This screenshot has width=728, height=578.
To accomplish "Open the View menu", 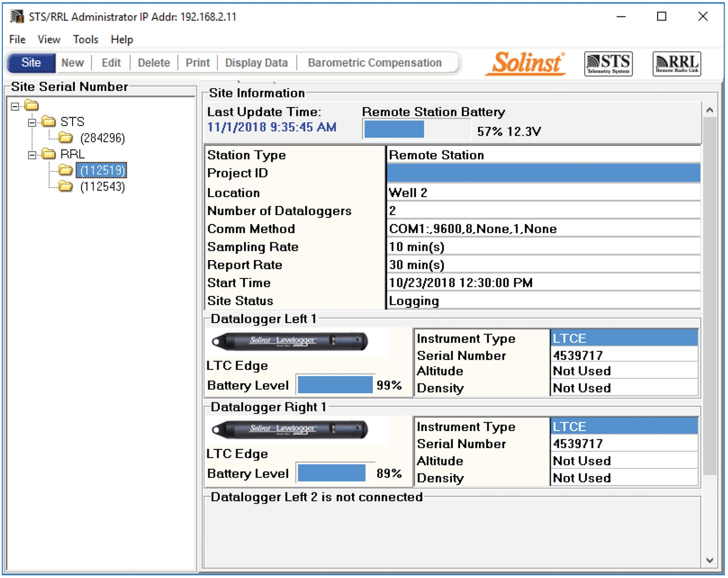I will point(48,39).
